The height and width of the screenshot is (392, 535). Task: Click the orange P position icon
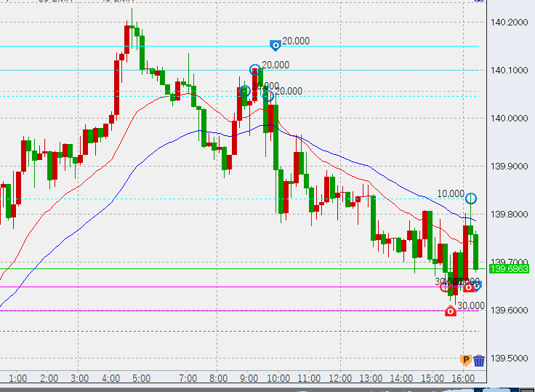[466, 360]
